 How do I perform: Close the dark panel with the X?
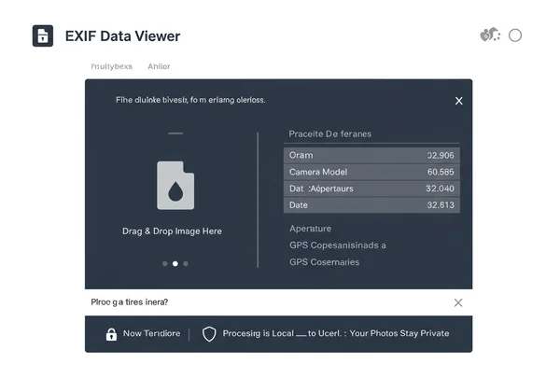click(x=458, y=101)
